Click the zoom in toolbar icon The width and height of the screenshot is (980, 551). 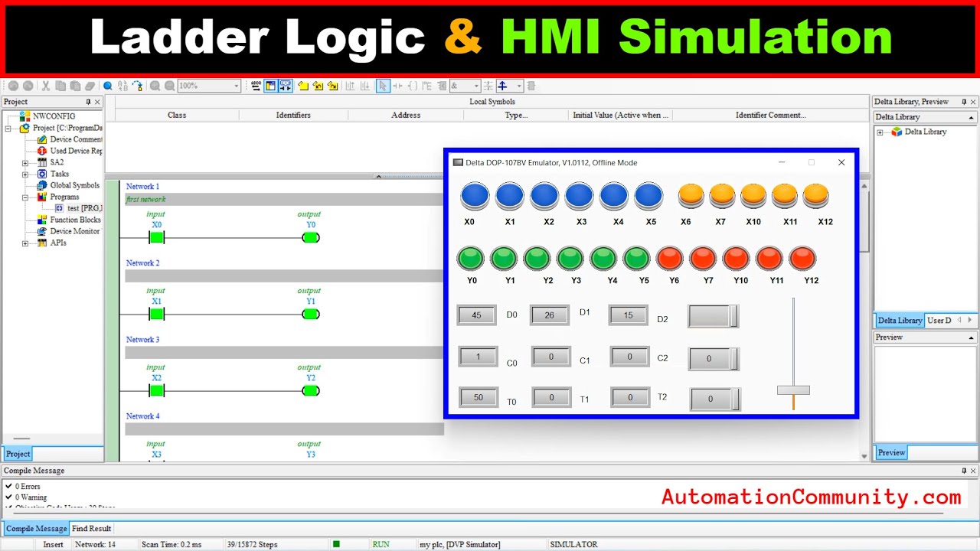pos(155,86)
